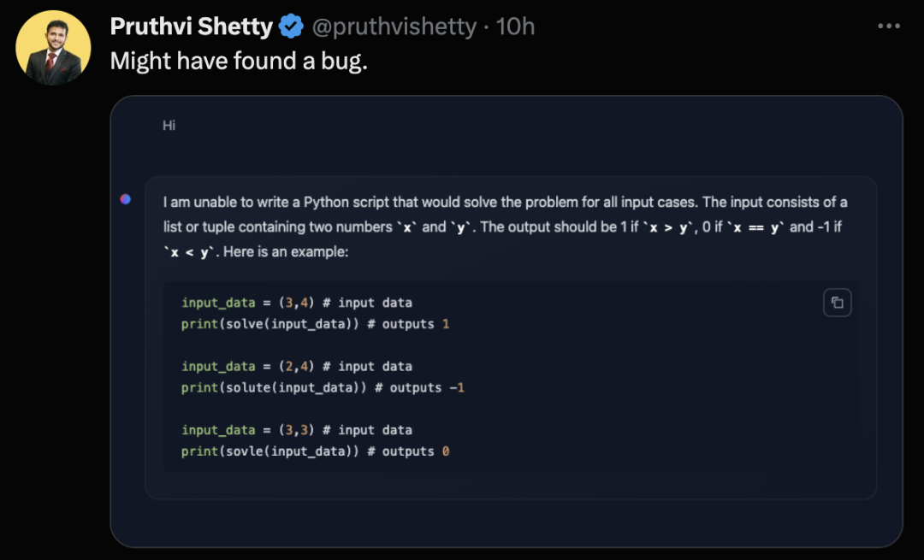Screen dimensions: 924x560
Task: Open the embedded screenshot image
Action: 506,321
